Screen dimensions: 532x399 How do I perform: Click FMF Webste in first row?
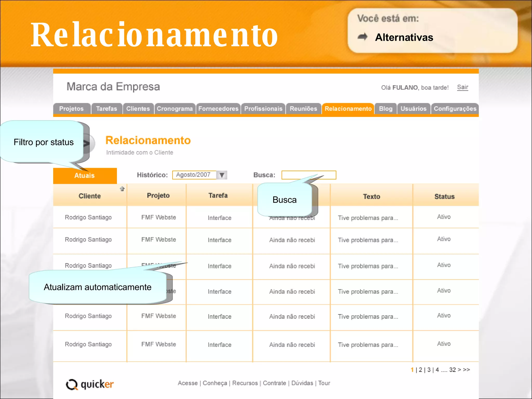[x=158, y=217]
